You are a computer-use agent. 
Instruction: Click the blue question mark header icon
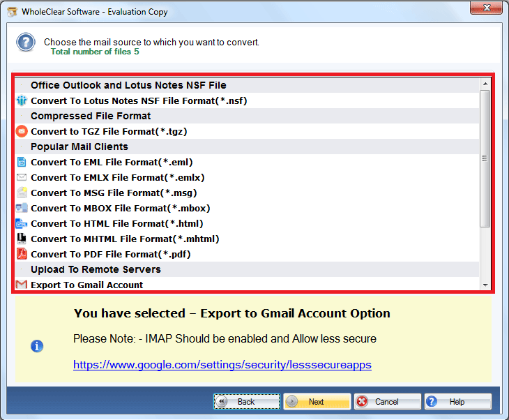pyautogui.click(x=26, y=43)
